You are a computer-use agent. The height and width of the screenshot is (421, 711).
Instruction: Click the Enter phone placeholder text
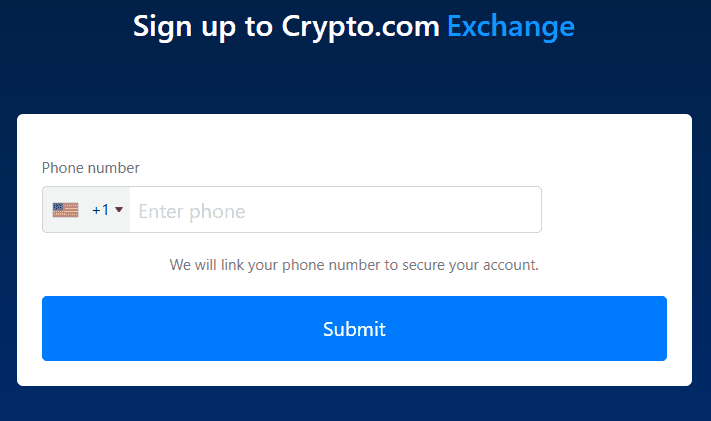(192, 212)
